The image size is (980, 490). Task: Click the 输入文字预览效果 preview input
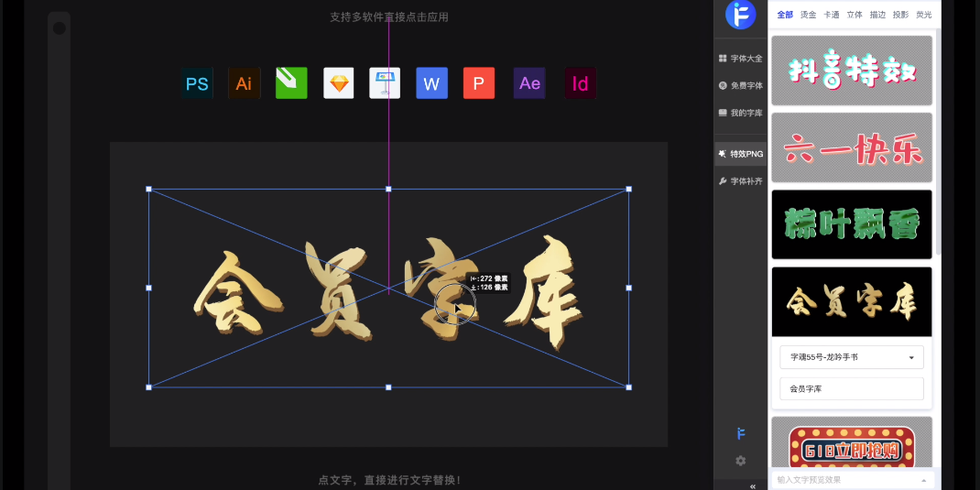click(852, 480)
